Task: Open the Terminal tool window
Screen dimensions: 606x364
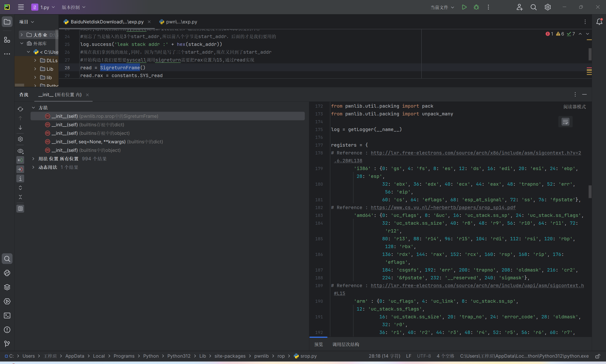Action: click(x=7, y=316)
